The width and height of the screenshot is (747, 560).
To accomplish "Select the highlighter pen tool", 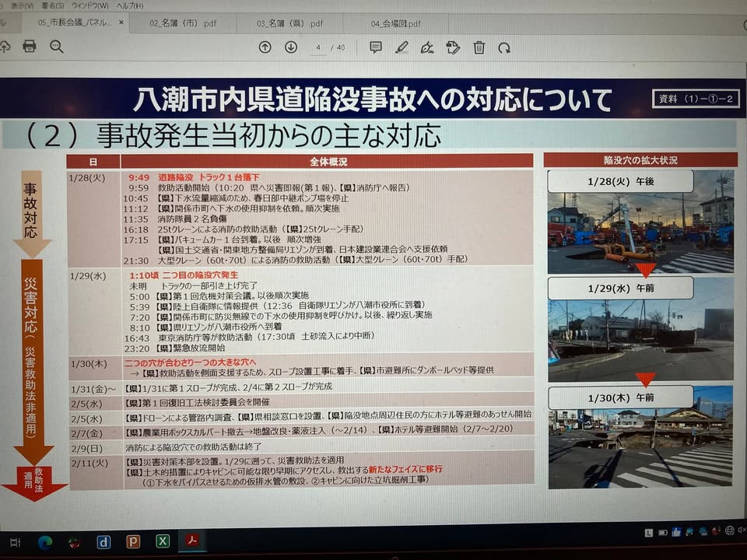I will click(402, 47).
